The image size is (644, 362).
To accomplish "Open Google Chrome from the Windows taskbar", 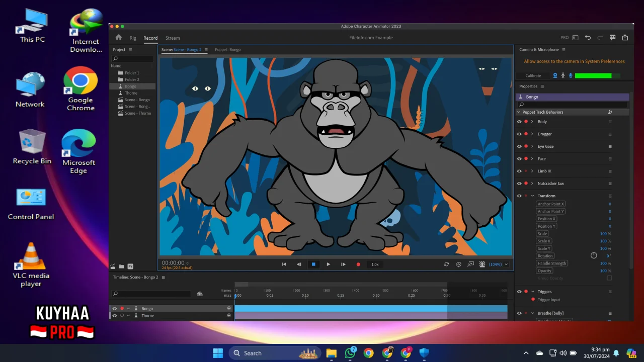I will 369,353.
